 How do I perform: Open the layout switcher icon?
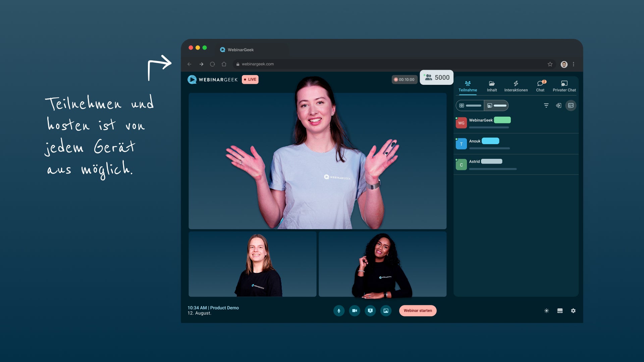(560, 311)
